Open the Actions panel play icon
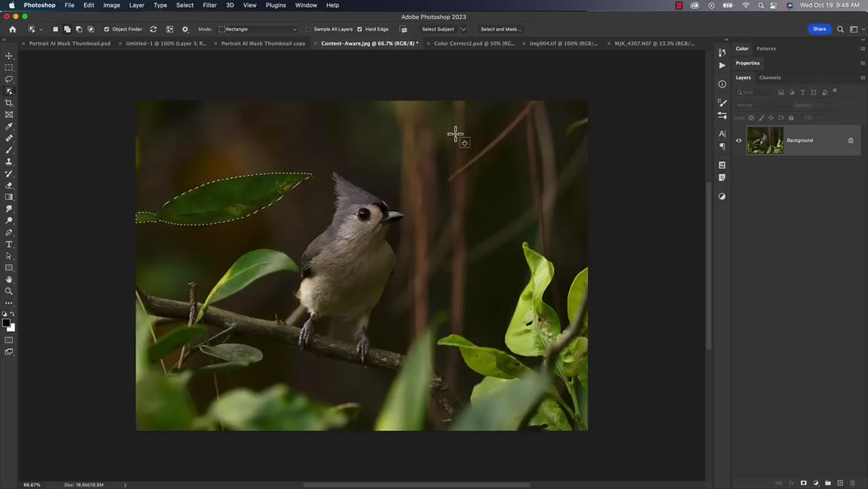Viewport: 868px width, 489px height. tap(722, 65)
